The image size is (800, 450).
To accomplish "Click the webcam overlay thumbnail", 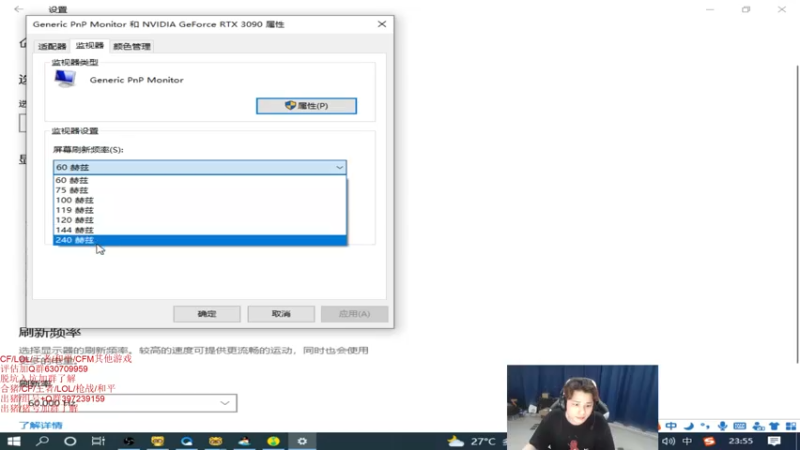I will [582, 407].
